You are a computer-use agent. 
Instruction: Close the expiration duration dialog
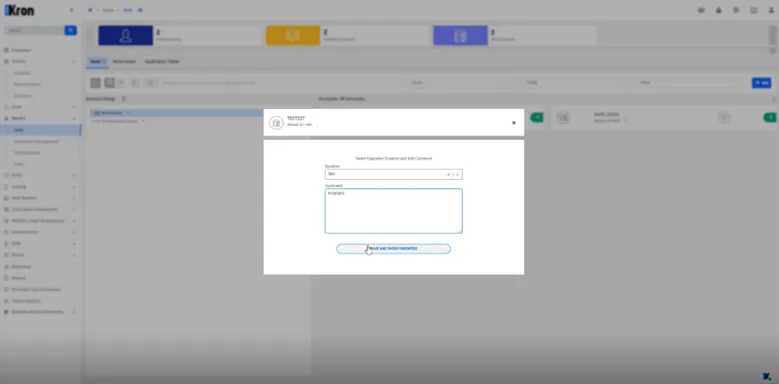tap(514, 123)
